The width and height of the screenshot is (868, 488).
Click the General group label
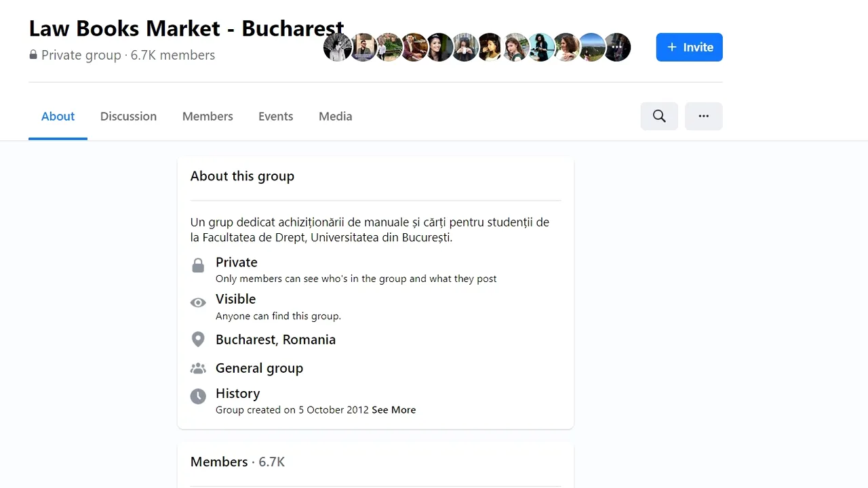(x=259, y=368)
